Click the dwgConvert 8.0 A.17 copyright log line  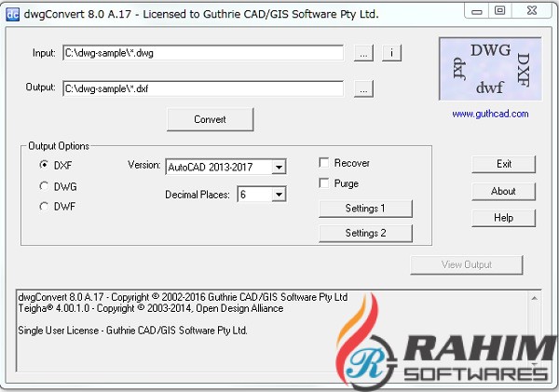click(183, 297)
